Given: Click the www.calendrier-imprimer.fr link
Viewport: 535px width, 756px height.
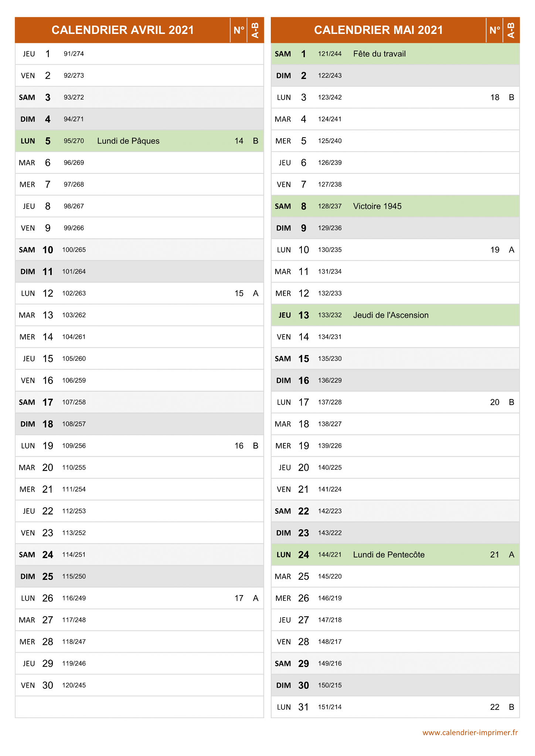Looking at the screenshot, I should 470,733.
